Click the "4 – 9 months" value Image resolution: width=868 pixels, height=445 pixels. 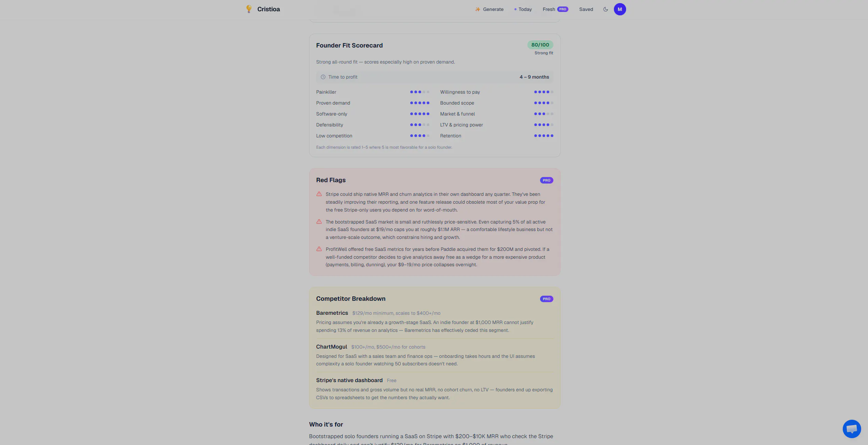tap(534, 77)
